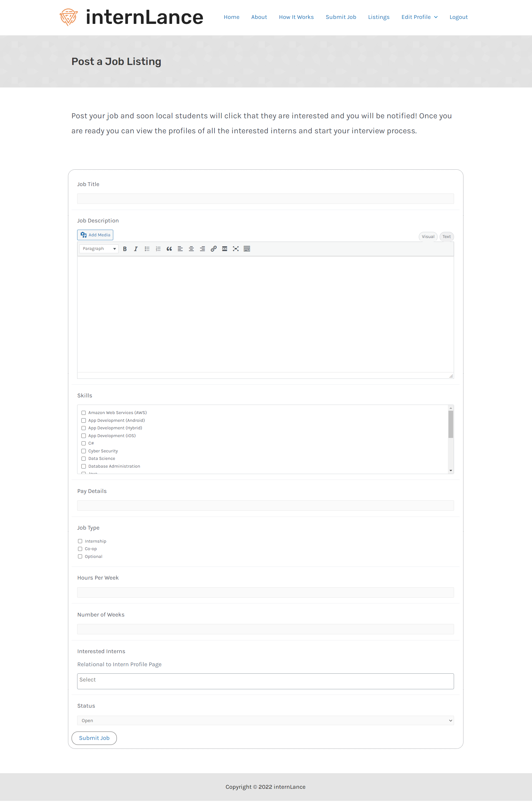
Task: Open How It Works page
Action: click(x=296, y=17)
